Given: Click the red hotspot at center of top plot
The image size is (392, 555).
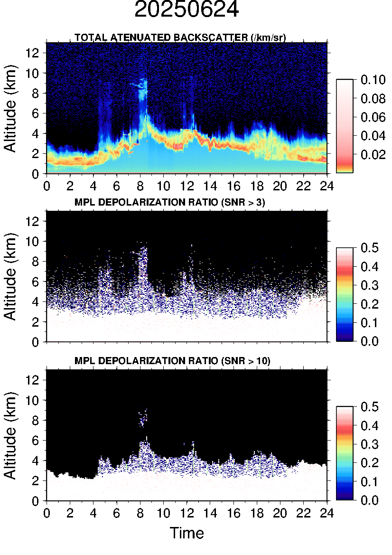Looking at the screenshot, I should pos(178,146).
